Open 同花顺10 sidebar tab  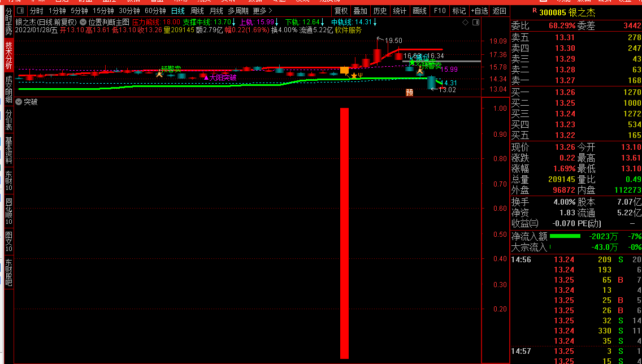[8, 211]
